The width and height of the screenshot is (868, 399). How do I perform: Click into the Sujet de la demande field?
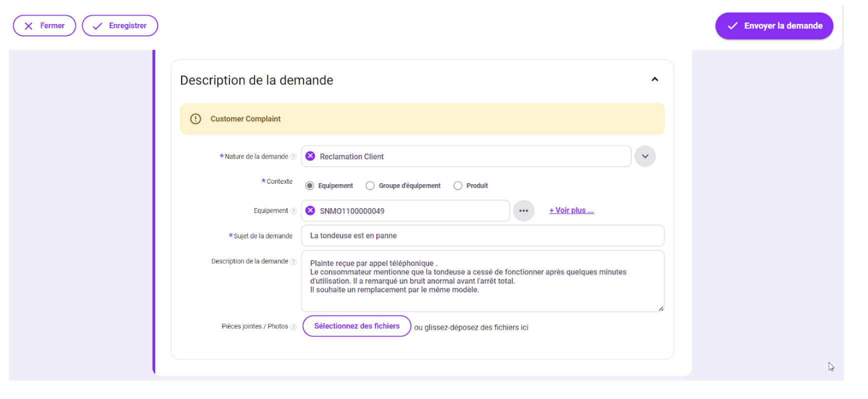tap(482, 235)
